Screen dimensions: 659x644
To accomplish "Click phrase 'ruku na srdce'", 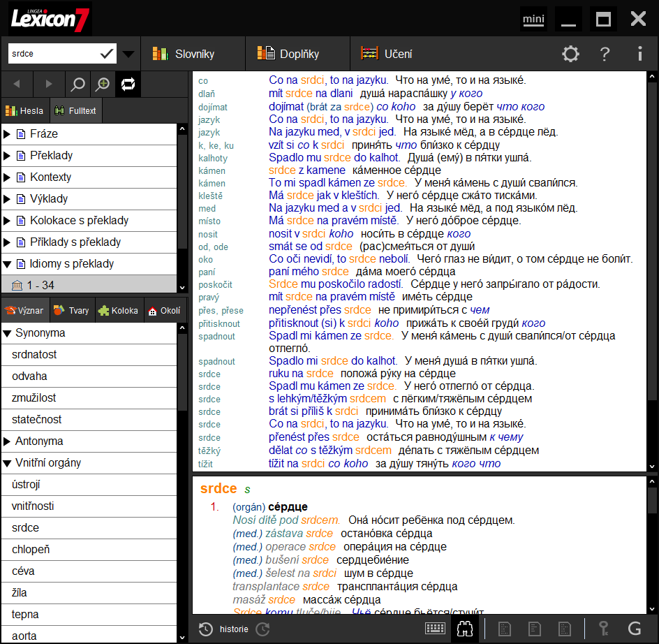I will pyautogui.click(x=301, y=374).
